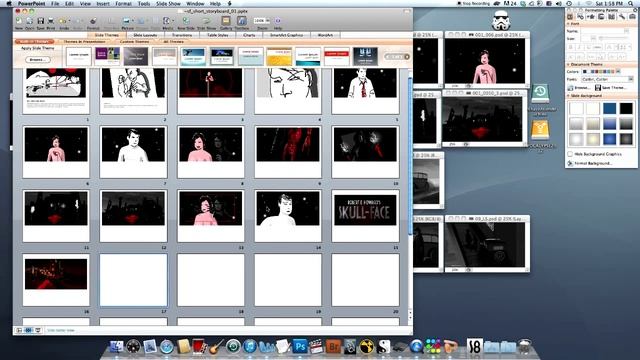640x360 pixels.
Task: Advance the theme gallery with right arrow
Action: [407, 57]
